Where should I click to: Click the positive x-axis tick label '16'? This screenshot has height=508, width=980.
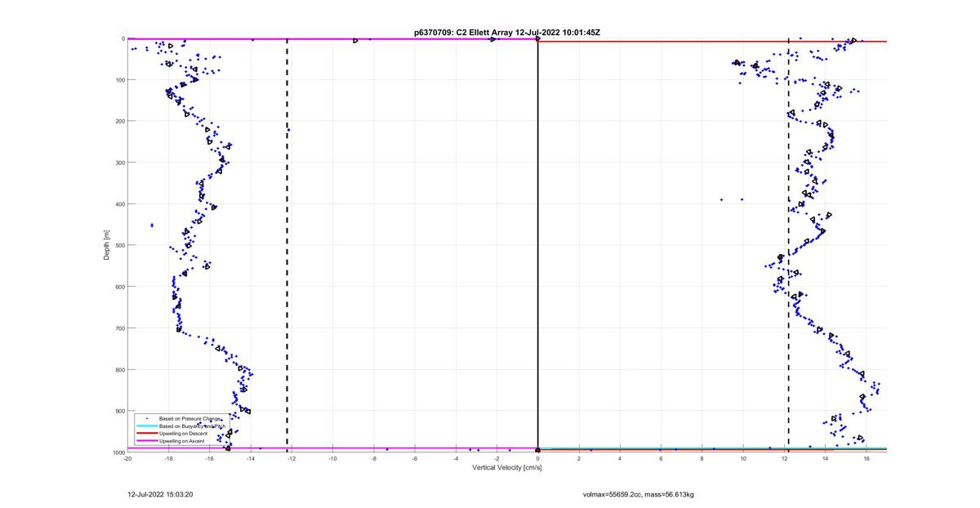(866, 459)
